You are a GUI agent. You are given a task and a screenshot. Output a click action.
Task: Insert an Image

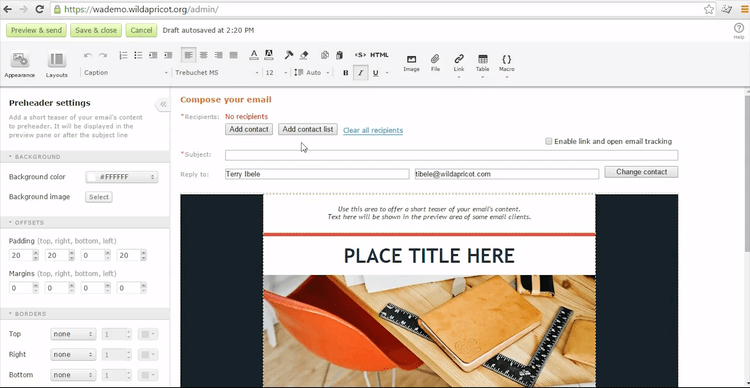coord(411,63)
